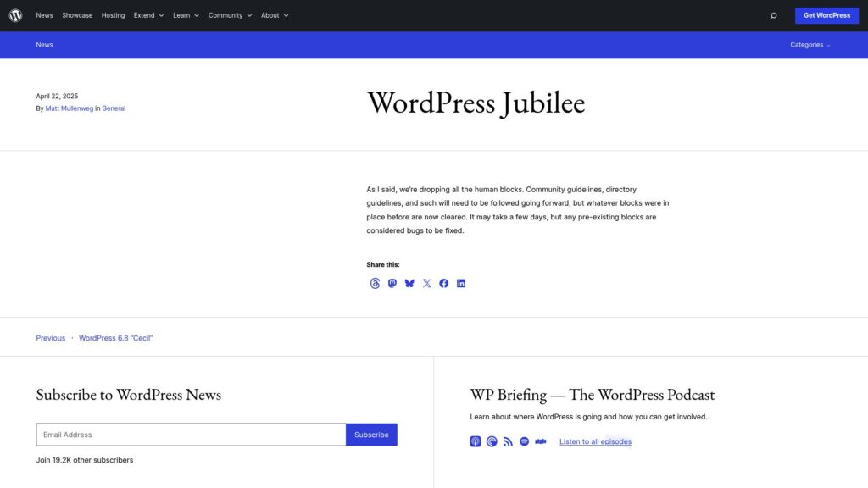Click News in the blue sub-navigation bar
Screen dimensions: 868x488
coord(44,45)
